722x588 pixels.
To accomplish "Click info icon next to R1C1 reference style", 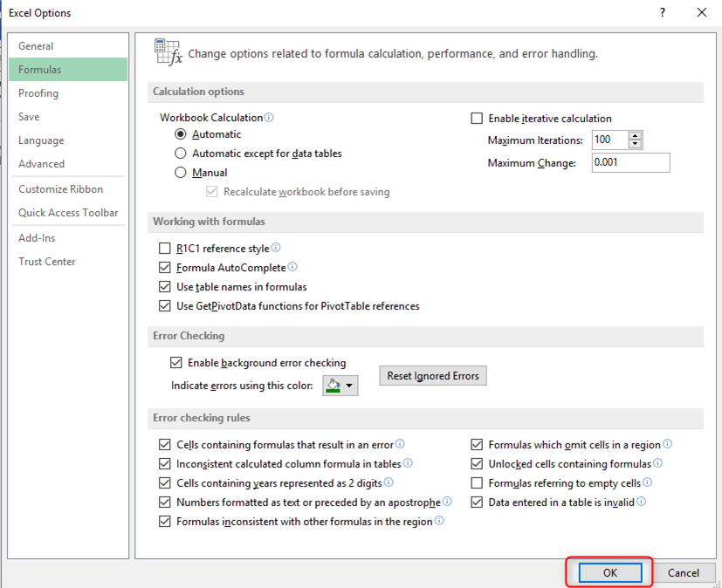I will click(276, 248).
